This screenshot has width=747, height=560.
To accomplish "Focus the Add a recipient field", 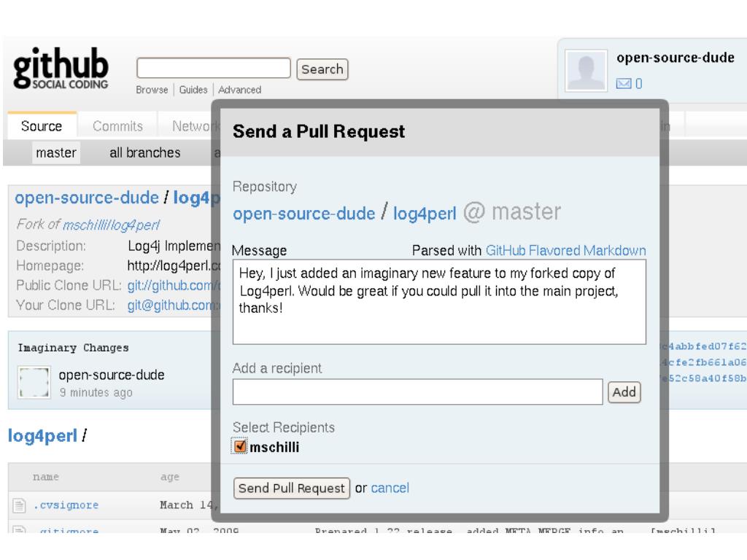I will [417, 392].
